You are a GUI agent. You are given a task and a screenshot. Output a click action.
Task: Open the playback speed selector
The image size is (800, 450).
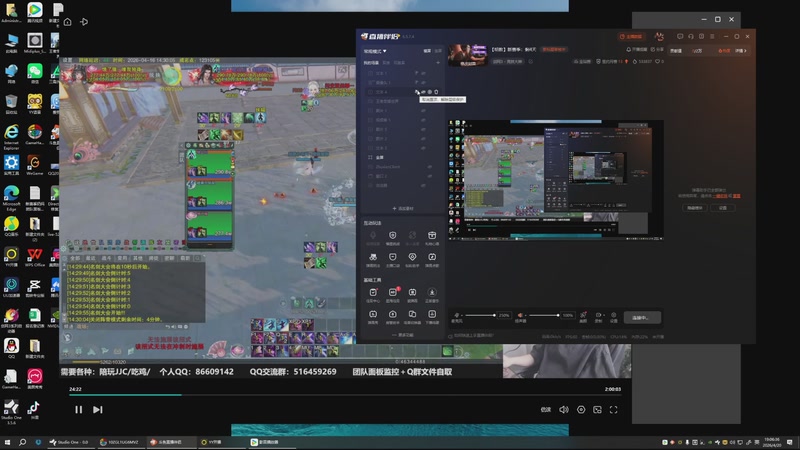pyautogui.click(x=546, y=410)
